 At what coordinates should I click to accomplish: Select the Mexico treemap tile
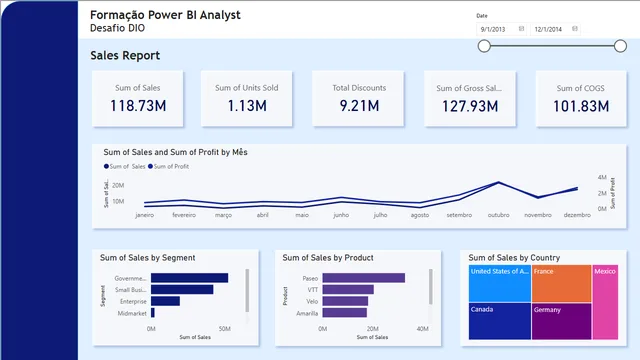(605, 302)
